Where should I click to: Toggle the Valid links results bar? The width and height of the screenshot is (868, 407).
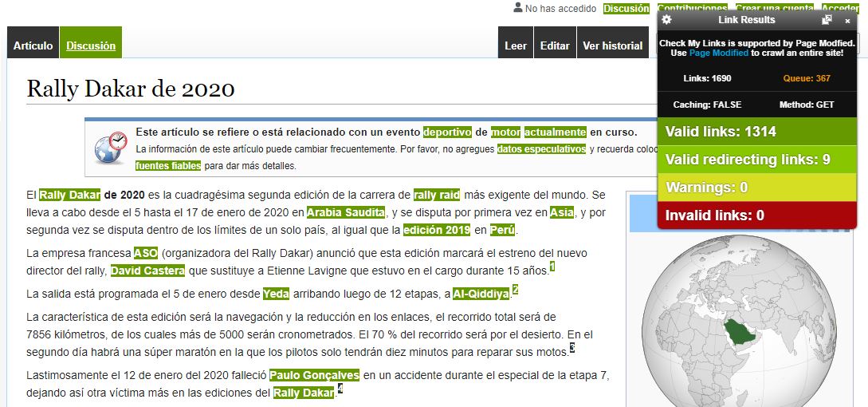click(x=761, y=132)
